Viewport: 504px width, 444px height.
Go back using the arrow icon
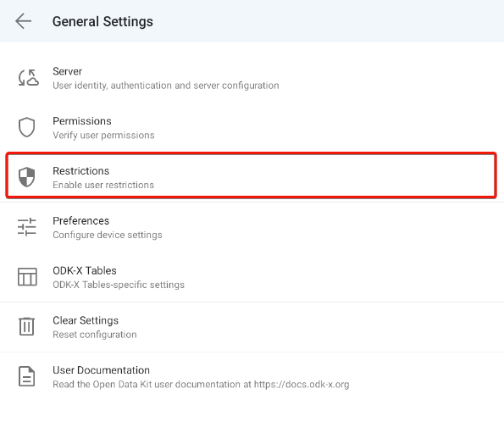click(x=23, y=21)
